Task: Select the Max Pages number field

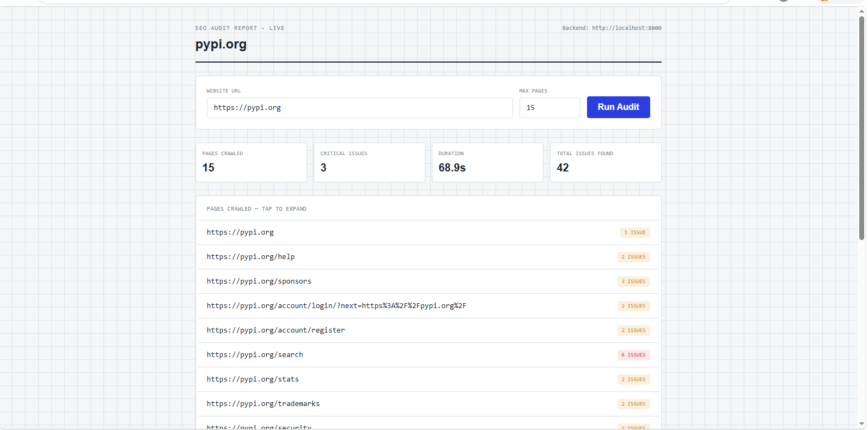Action: tap(549, 108)
